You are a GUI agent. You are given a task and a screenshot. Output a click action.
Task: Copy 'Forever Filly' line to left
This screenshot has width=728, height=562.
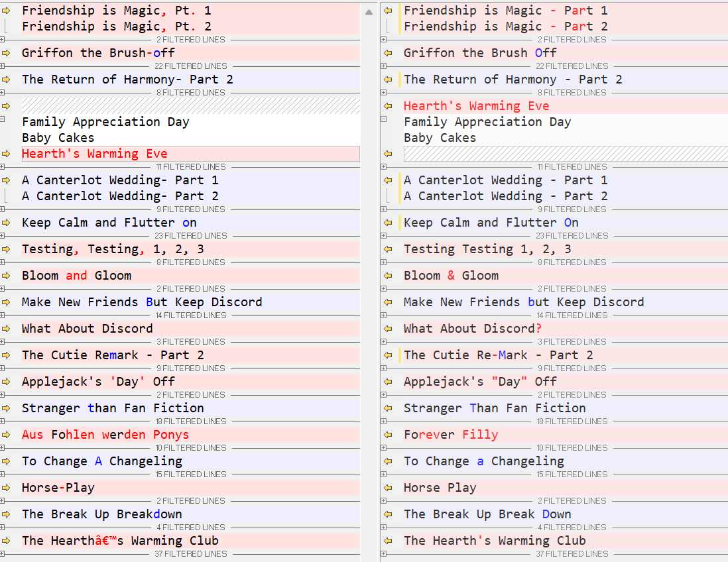click(x=388, y=435)
